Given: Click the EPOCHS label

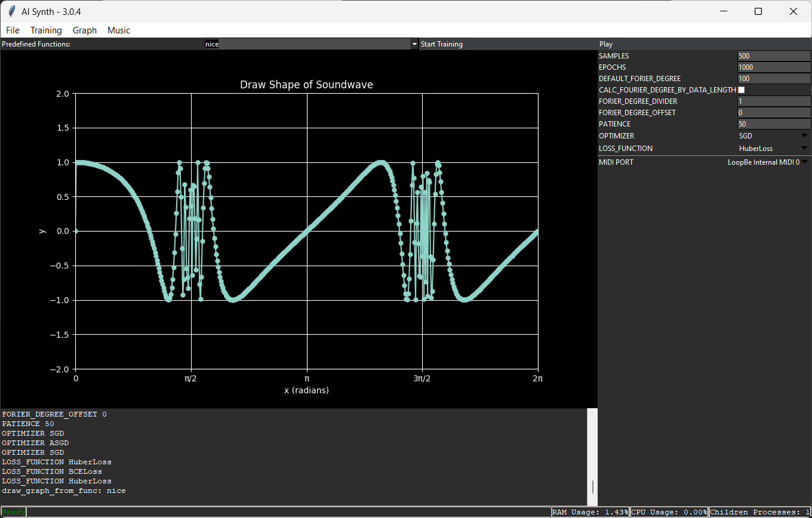Looking at the screenshot, I should (x=613, y=67).
